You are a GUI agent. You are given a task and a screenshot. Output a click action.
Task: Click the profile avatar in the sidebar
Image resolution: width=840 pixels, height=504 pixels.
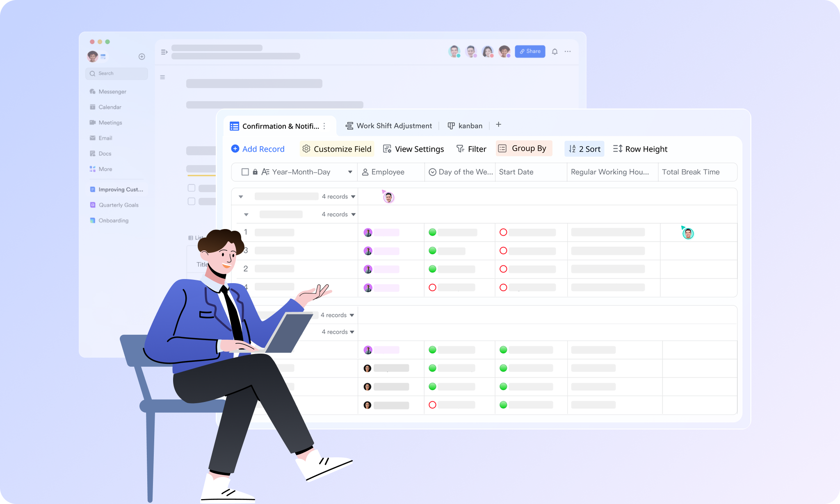[x=93, y=56]
